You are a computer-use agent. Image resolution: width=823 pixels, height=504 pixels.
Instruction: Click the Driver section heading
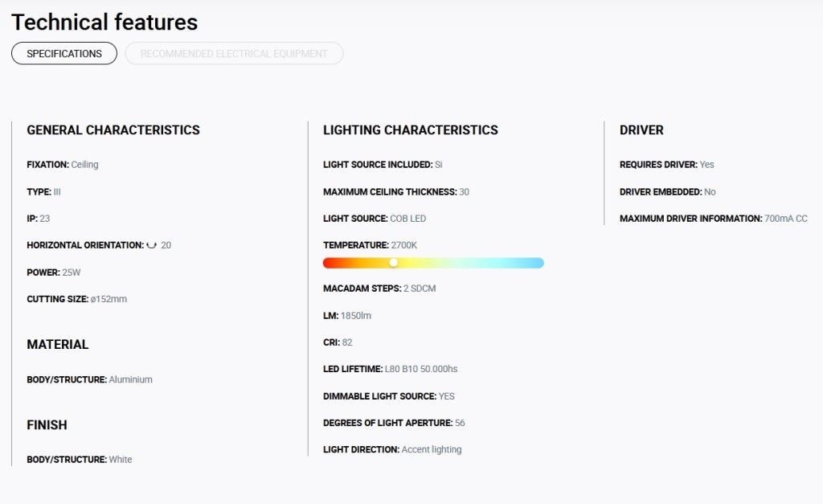[641, 130]
